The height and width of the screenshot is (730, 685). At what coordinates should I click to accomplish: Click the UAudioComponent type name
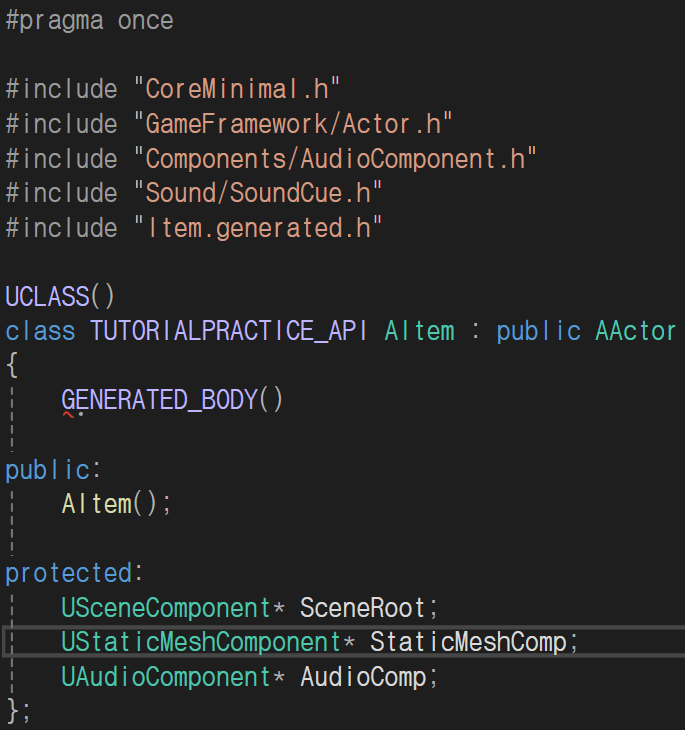coord(166,676)
